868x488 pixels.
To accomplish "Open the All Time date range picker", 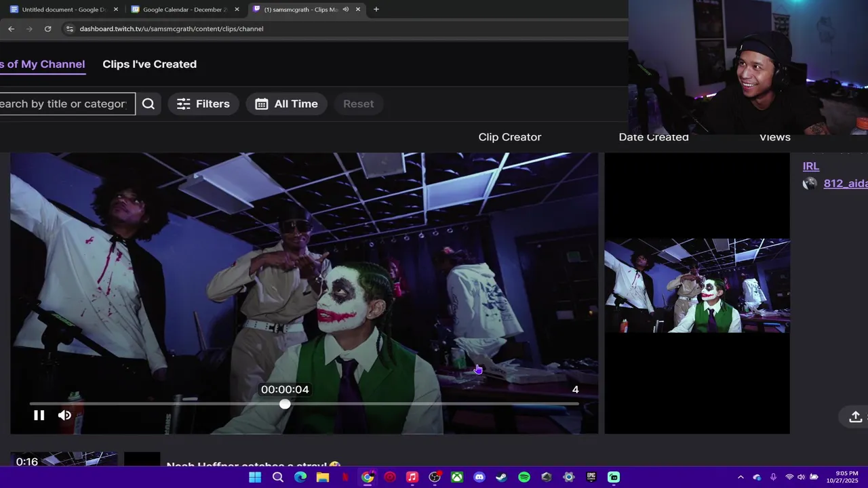I will coord(286,104).
